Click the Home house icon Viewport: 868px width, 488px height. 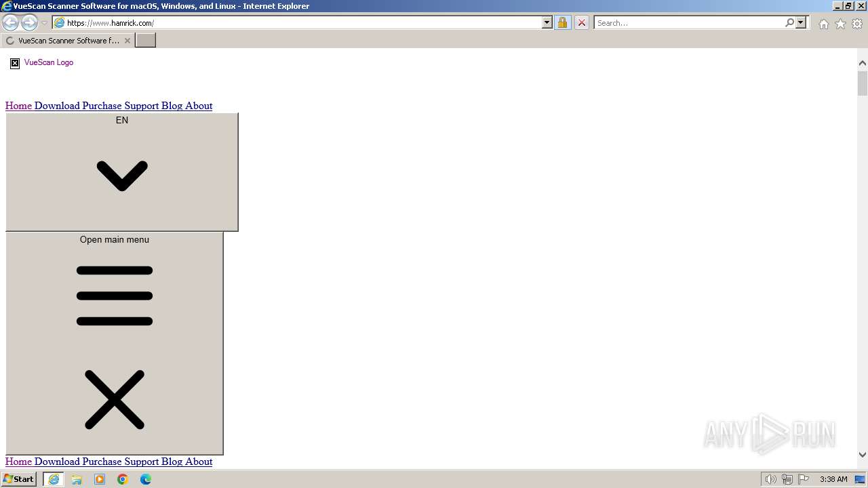point(823,24)
